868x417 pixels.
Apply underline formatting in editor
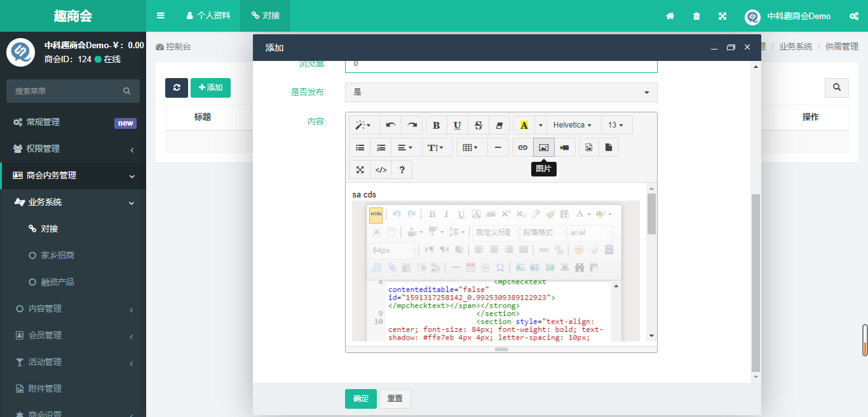click(x=458, y=125)
